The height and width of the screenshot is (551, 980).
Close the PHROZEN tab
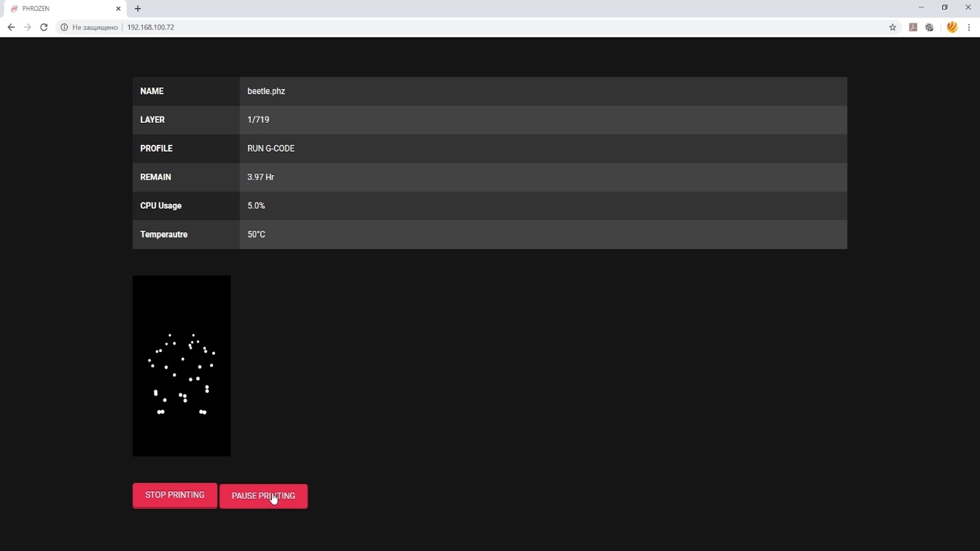(118, 9)
